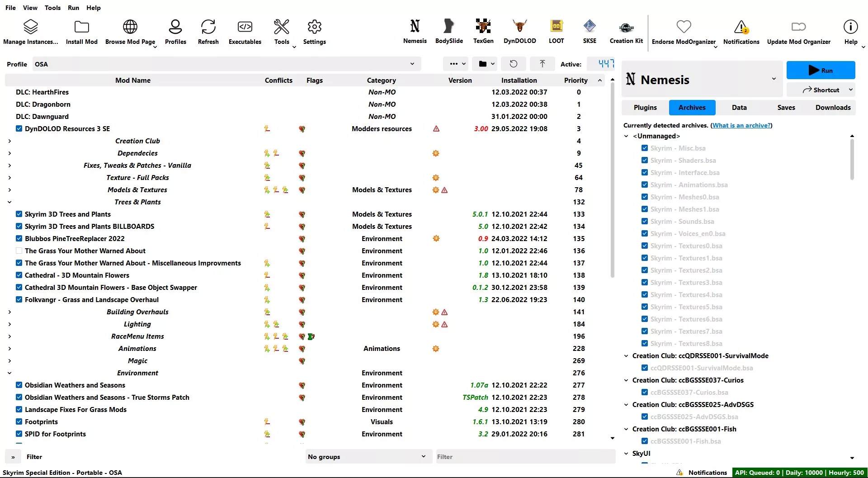Click the restore backup circular arrow icon
The height and width of the screenshot is (478, 868).
(514, 64)
